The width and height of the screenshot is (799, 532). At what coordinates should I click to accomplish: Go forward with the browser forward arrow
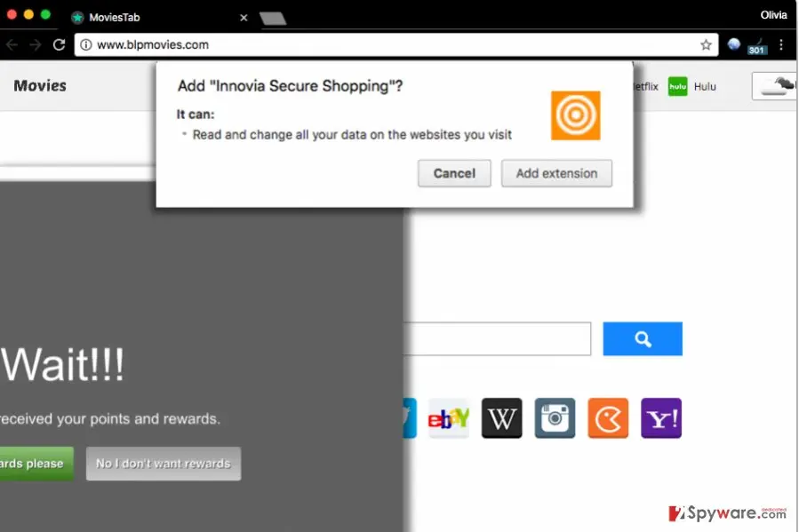point(36,44)
